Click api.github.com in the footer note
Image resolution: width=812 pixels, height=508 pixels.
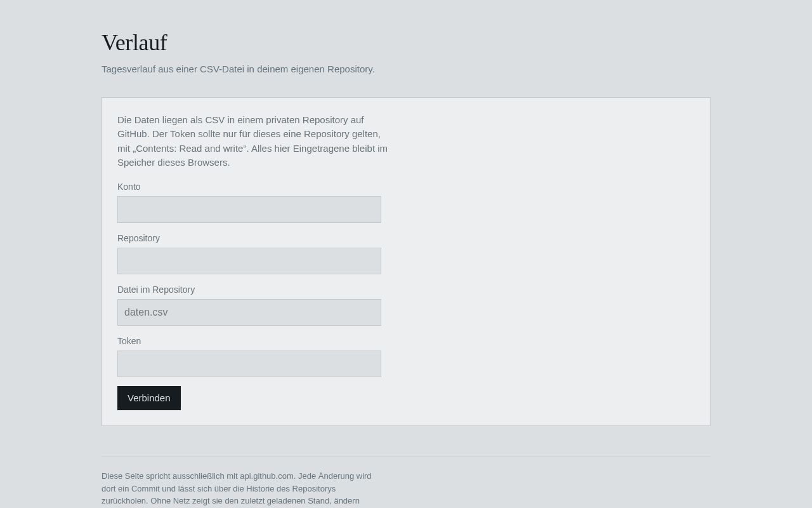[266, 476]
